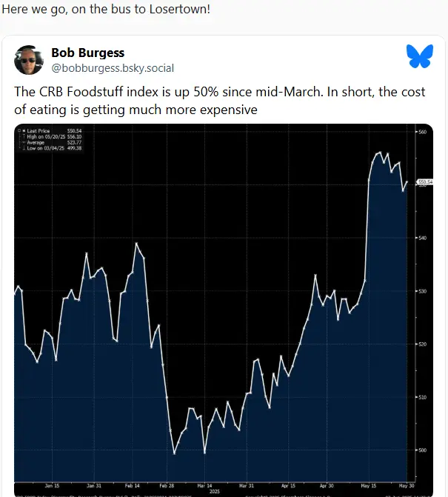Select the May 30 date axis label
Image resolution: width=448 pixels, height=497 pixels.
click(406, 486)
